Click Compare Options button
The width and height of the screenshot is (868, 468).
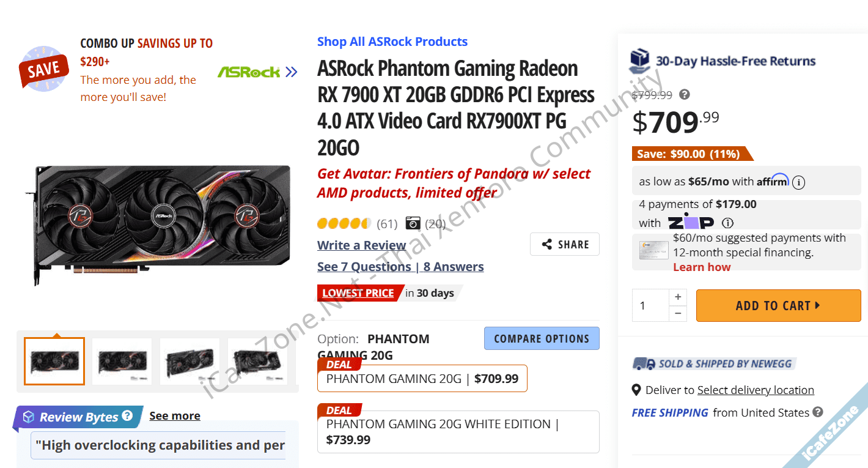click(x=542, y=338)
